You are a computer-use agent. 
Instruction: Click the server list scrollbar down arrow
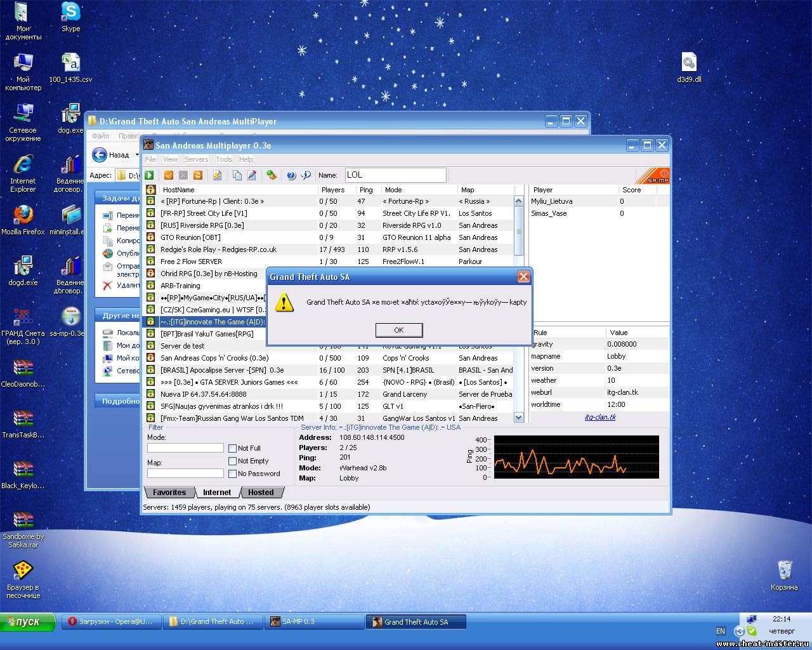click(x=518, y=418)
